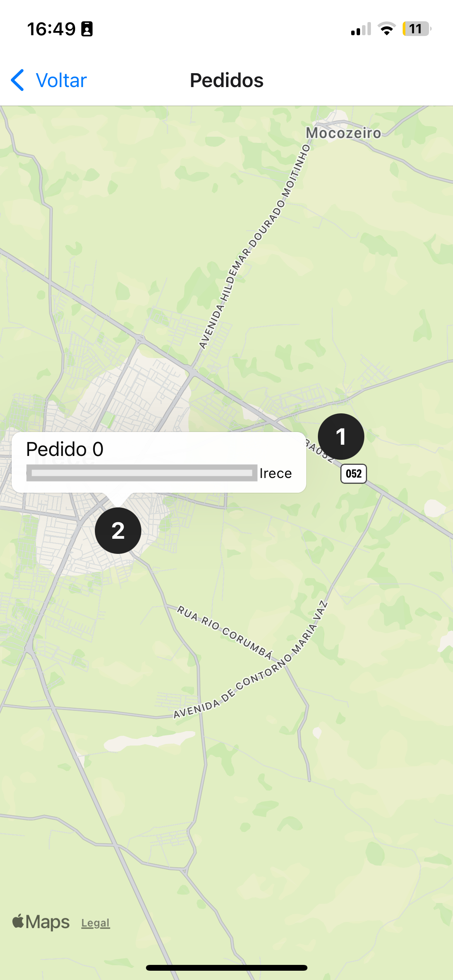Click the Irece text in callout
Image resolution: width=453 pixels, height=980 pixels.
[276, 473]
